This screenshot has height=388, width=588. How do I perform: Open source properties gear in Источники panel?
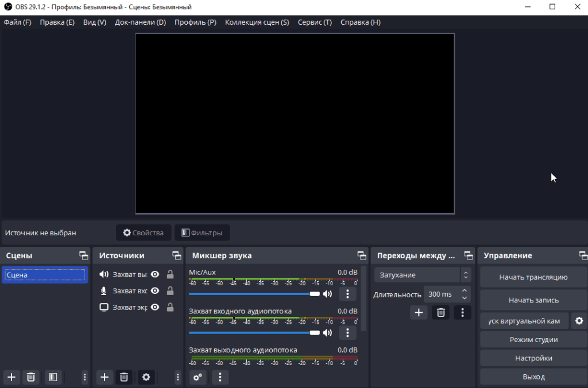coord(146,377)
